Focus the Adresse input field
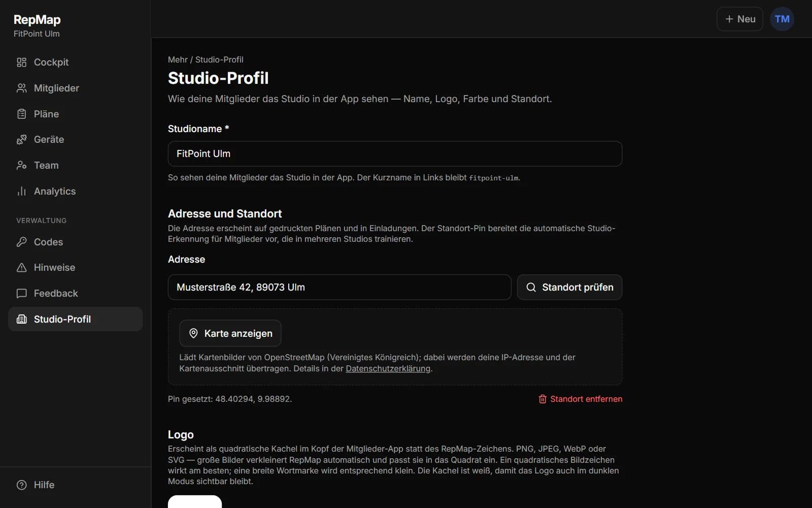The width and height of the screenshot is (812, 508). point(339,287)
